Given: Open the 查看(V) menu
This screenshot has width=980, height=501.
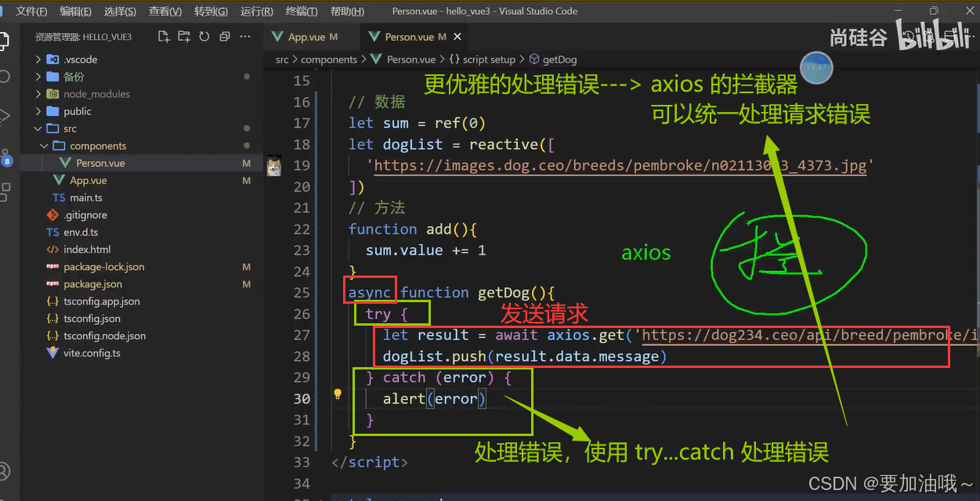Looking at the screenshot, I should tap(165, 11).
